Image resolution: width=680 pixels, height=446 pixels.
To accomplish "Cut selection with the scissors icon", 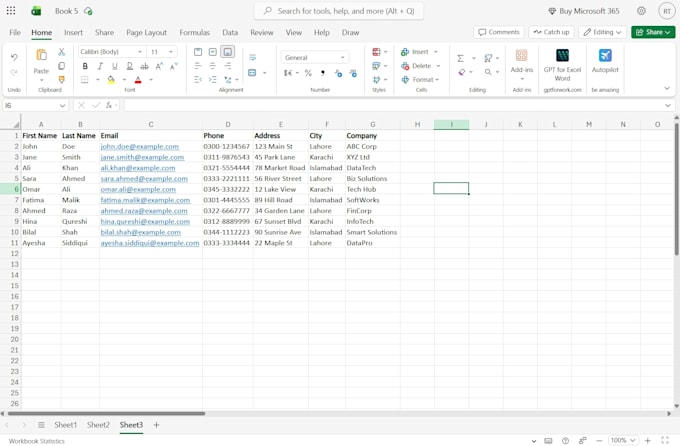I will (62, 52).
